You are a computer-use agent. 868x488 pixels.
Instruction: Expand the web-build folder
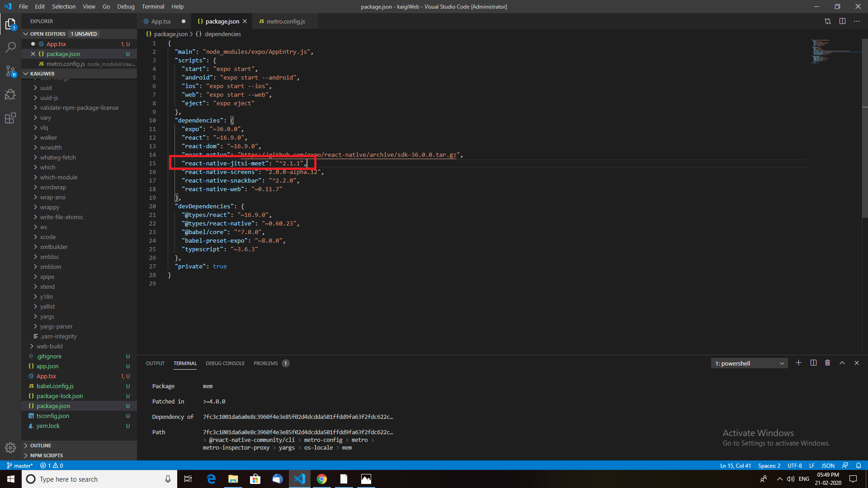(49, 347)
